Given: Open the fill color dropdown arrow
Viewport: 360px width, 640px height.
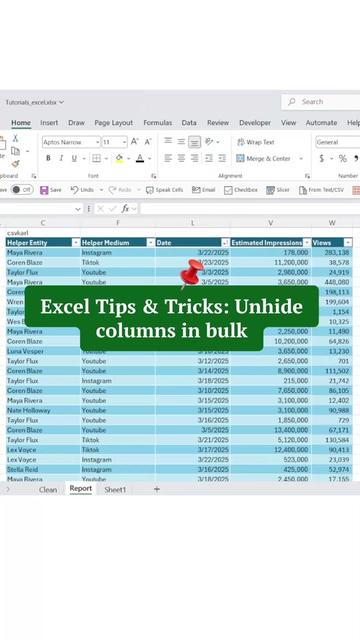Looking at the screenshot, I should pos(128,159).
